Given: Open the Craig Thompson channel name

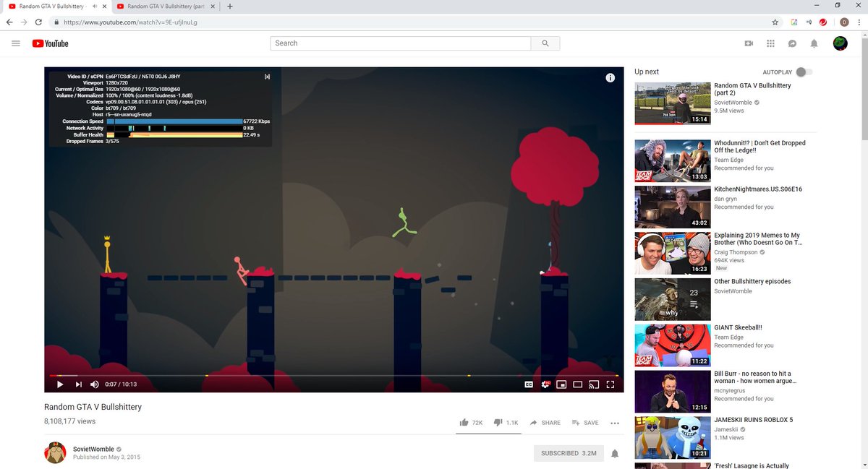Looking at the screenshot, I should [736, 252].
